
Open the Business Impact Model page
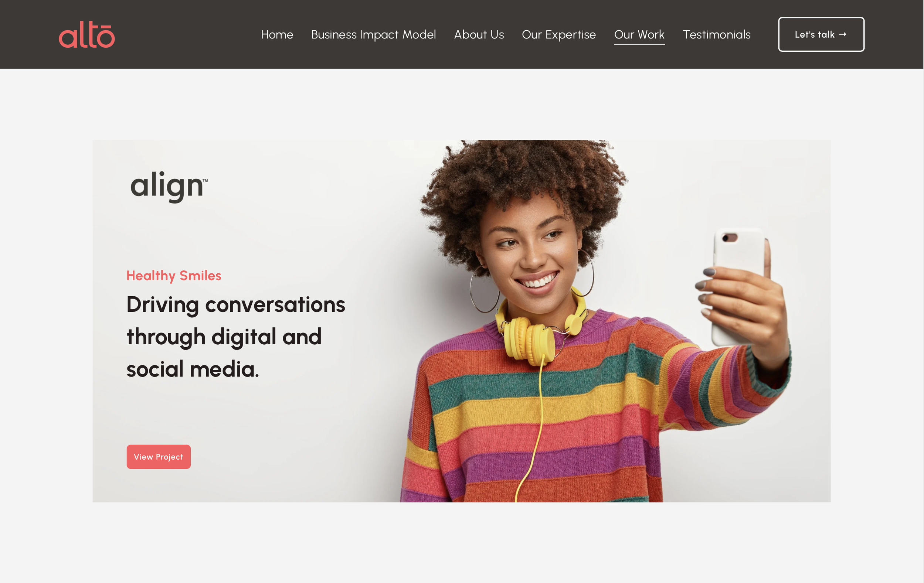pos(373,34)
